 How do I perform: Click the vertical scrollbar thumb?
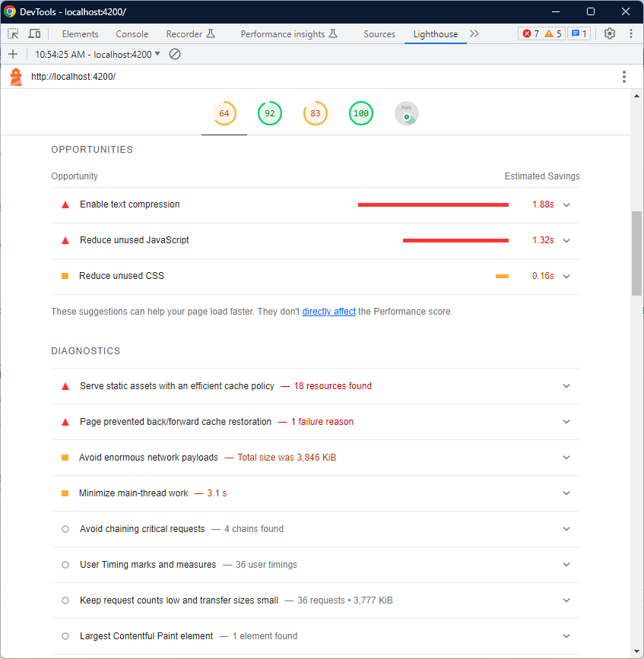[x=637, y=253]
